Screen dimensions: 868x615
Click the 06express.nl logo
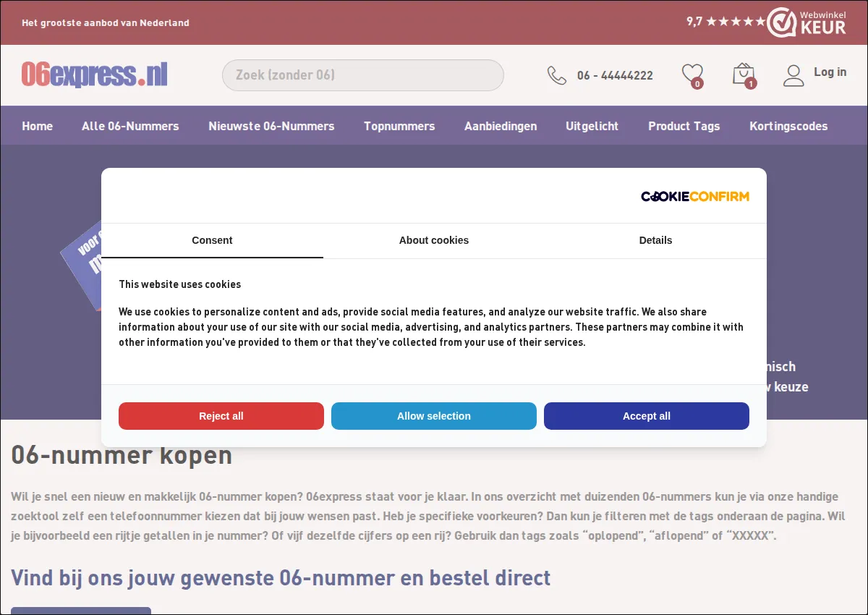(95, 75)
